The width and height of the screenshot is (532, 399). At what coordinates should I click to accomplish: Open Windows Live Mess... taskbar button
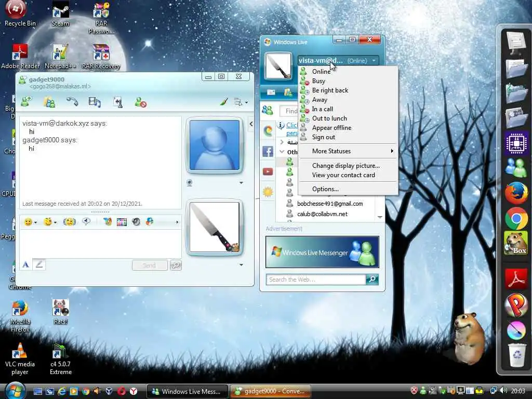point(187,391)
